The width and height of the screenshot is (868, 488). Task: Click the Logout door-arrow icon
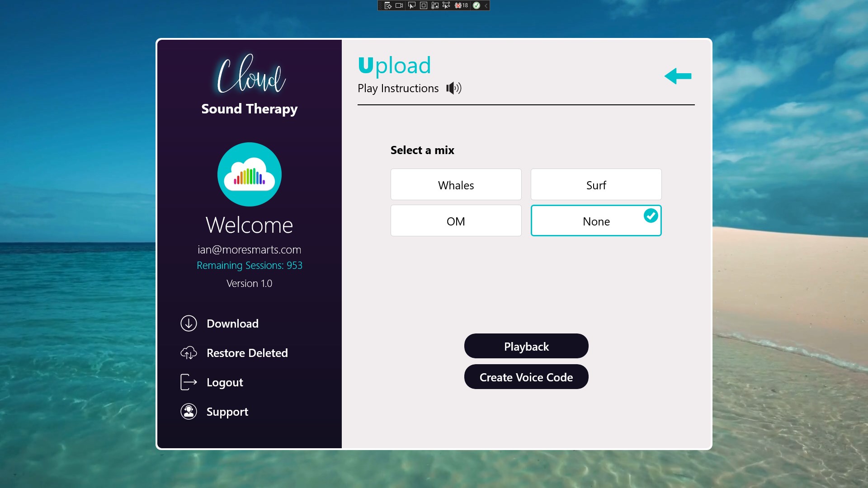click(189, 382)
